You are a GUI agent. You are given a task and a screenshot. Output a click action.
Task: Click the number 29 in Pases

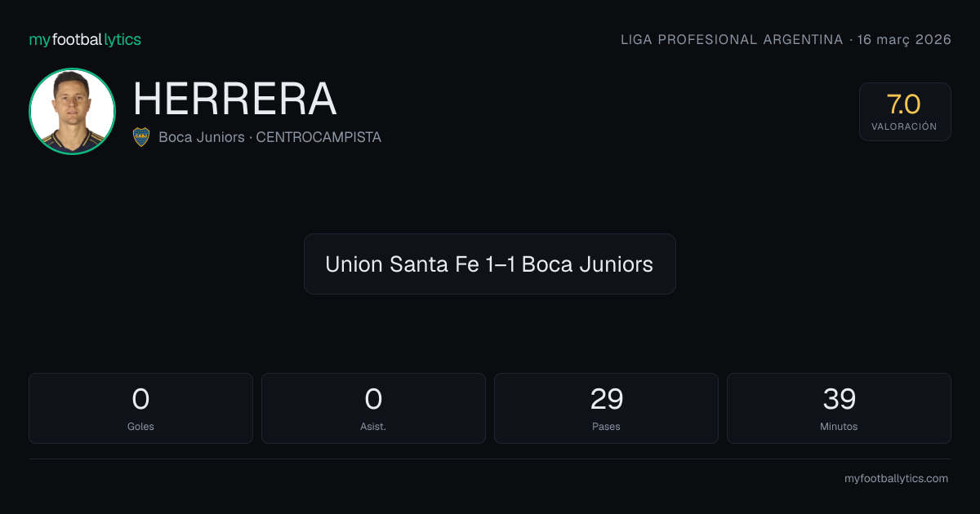607,399
